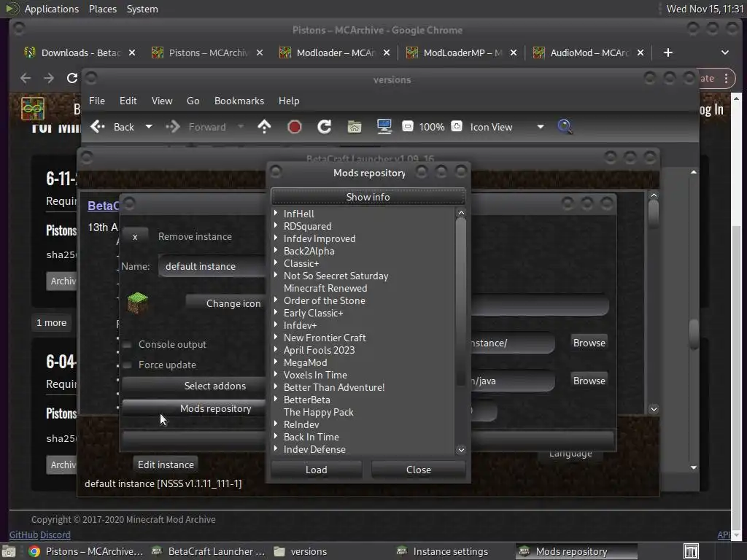
Task: Open the file manager search magnifier
Action: (x=565, y=127)
